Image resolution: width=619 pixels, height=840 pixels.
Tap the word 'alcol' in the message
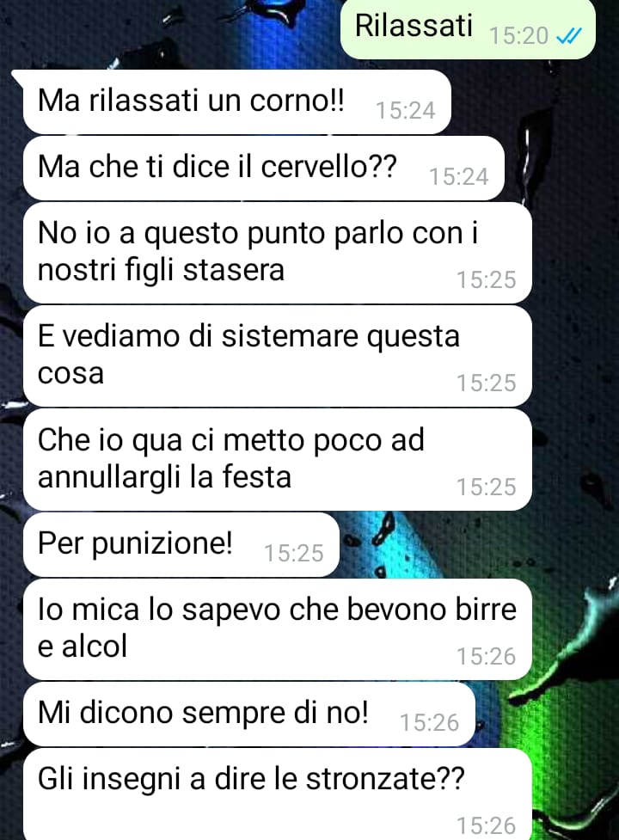point(95,646)
